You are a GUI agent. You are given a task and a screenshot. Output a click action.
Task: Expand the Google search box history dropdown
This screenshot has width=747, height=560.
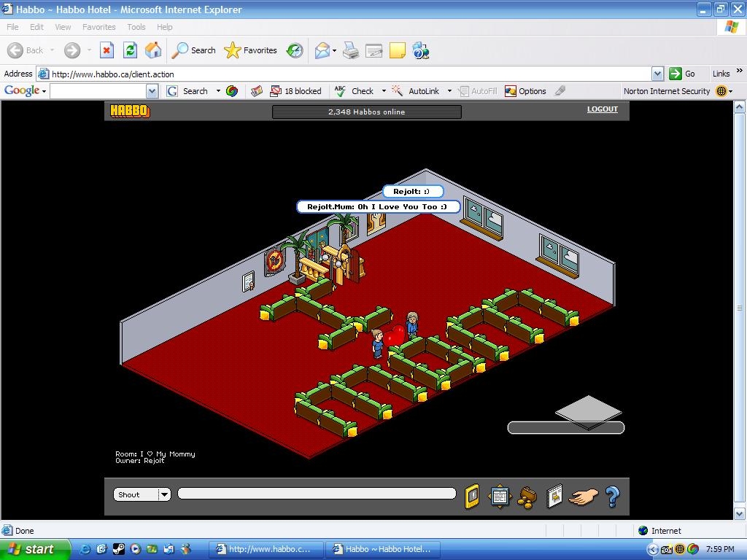point(152,91)
